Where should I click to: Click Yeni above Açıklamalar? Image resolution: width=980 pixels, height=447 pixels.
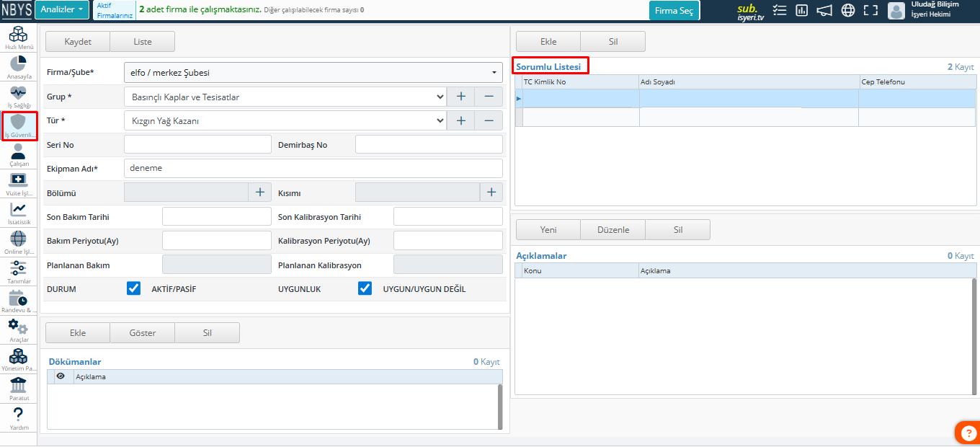coord(548,230)
